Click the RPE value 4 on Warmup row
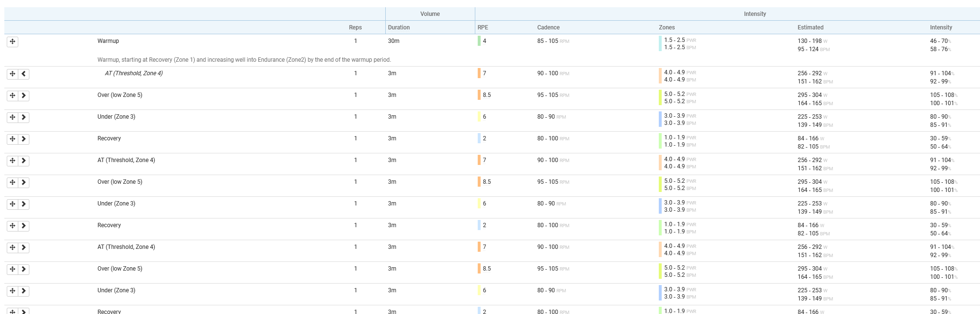Viewport: 980px width, 314px height. [484, 41]
